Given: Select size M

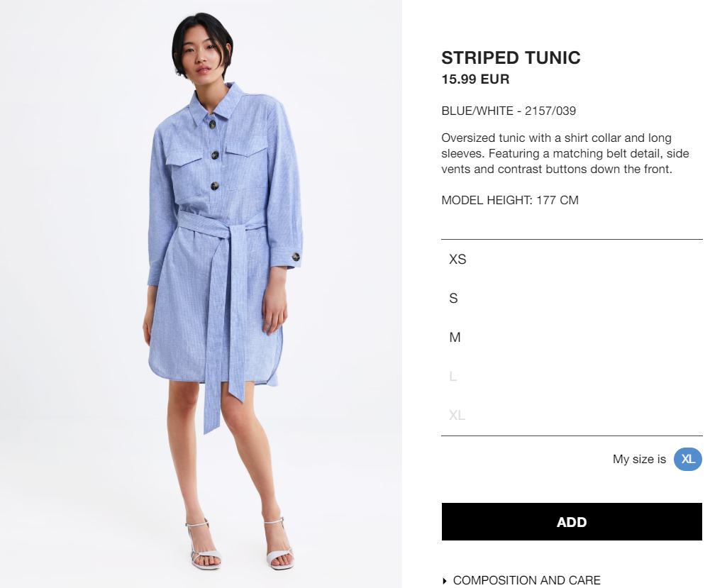Looking at the screenshot, I should [572, 337].
